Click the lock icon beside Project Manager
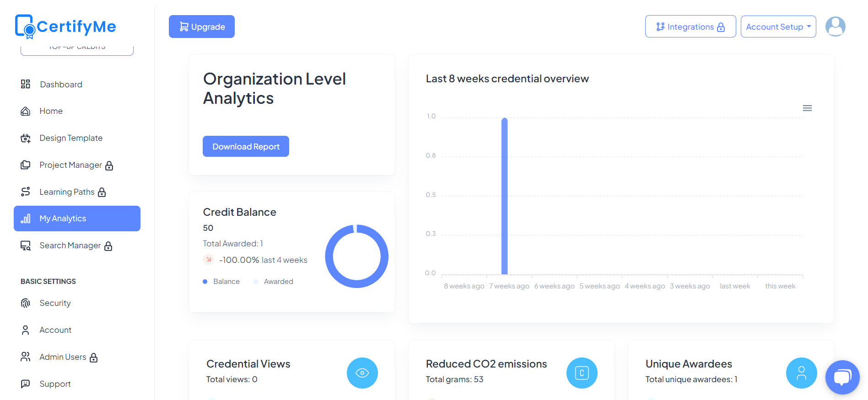Viewport: 868px width, 400px height. (109, 165)
